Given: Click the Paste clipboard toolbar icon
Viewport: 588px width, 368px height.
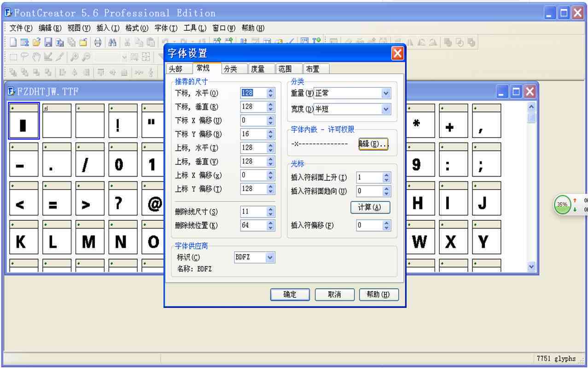Looking at the screenshot, I should 151,42.
